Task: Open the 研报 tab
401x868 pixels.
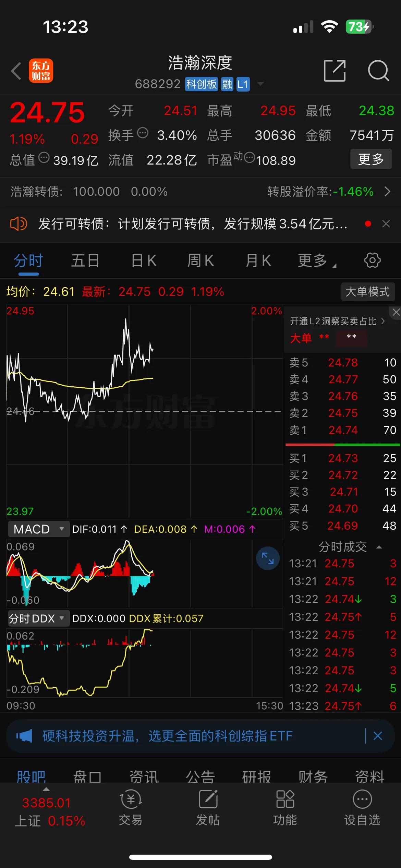Action: coord(257,776)
